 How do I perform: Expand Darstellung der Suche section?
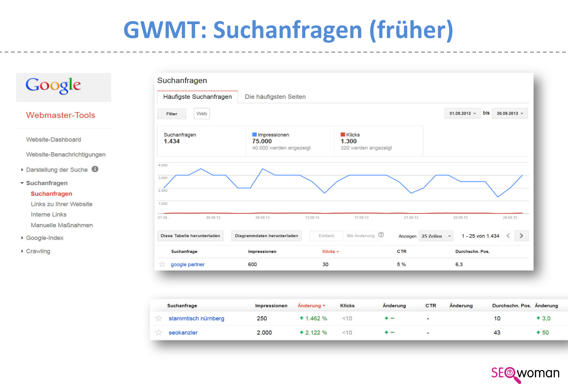pos(22,170)
